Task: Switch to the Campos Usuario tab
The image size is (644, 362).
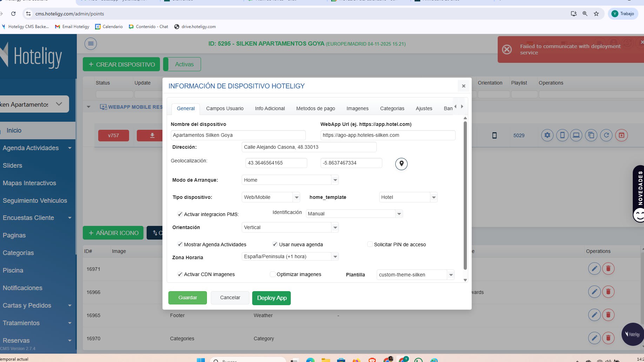Action: (x=224, y=109)
